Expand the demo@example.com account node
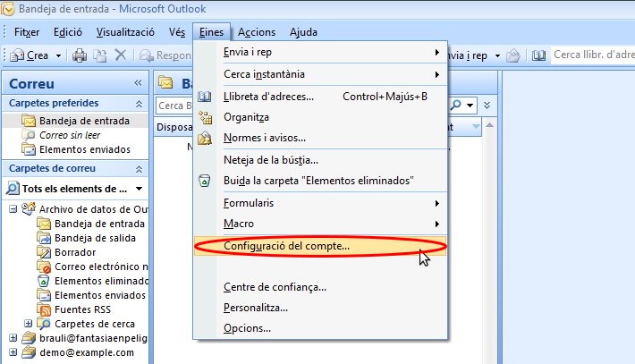 [13, 352]
